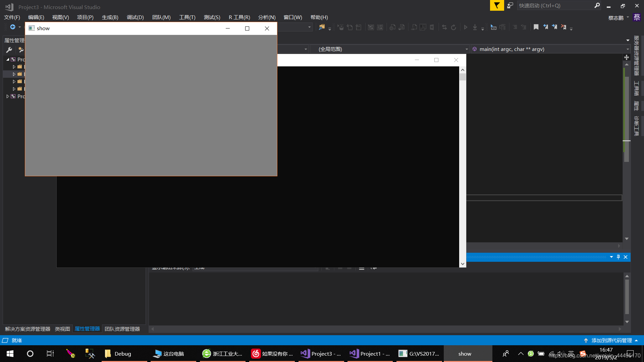
Task: Open the 工具箱 toolbox side tab
Action: (x=636, y=88)
